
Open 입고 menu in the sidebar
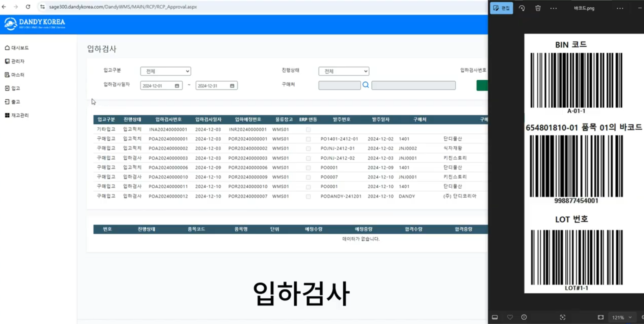[x=12, y=88]
